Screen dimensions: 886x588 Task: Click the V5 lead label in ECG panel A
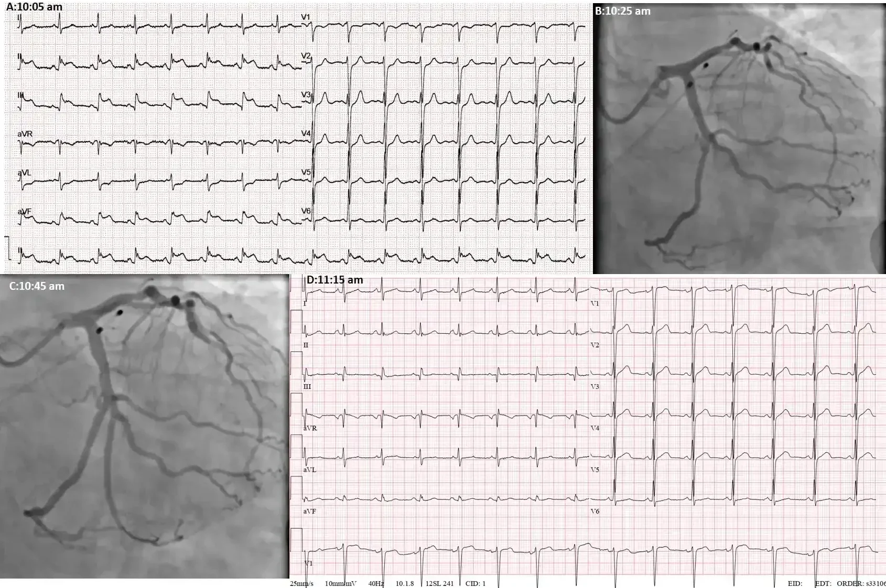click(x=306, y=172)
